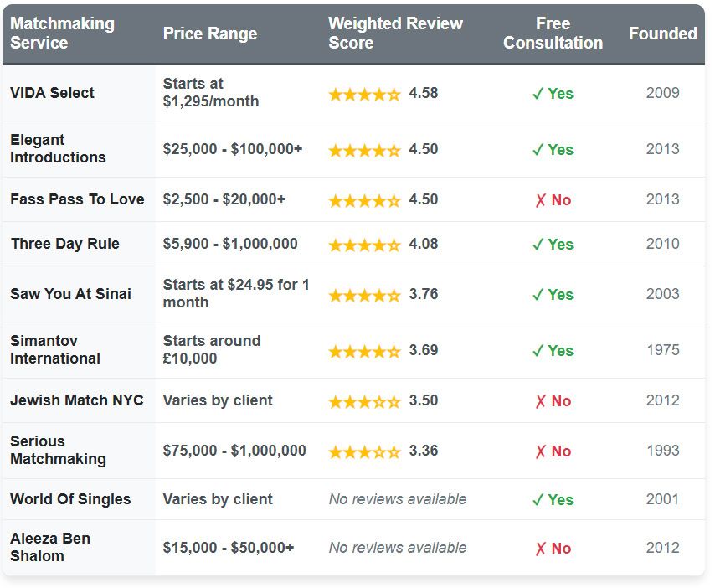Screen dimensions: 715x588
Task: Toggle Yes consultation for Three Day Rule
Action: point(553,244)
